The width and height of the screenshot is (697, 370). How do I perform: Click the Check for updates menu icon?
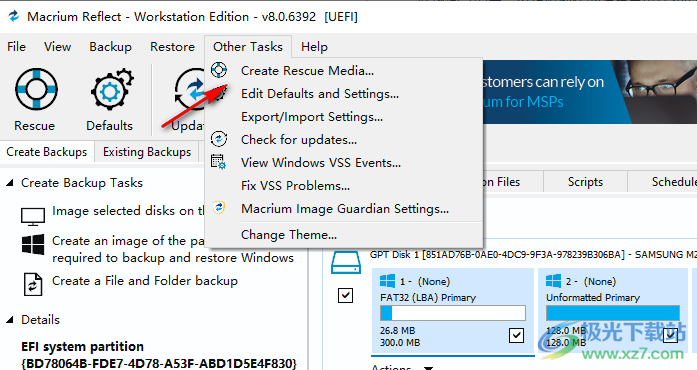pyautogui.click(x=219, y=139)
